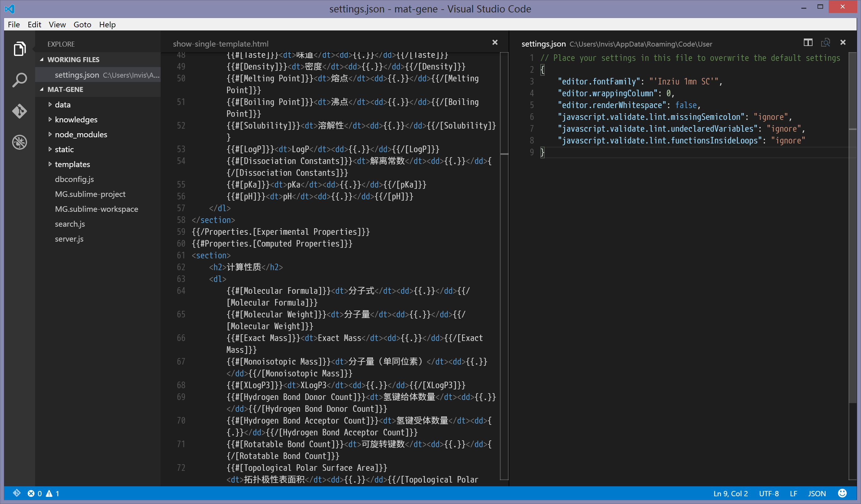The width and height of the screenshot is (861, 504).
Task: Close the Visual Studio Code window
Action: click(x=842, y=7)
